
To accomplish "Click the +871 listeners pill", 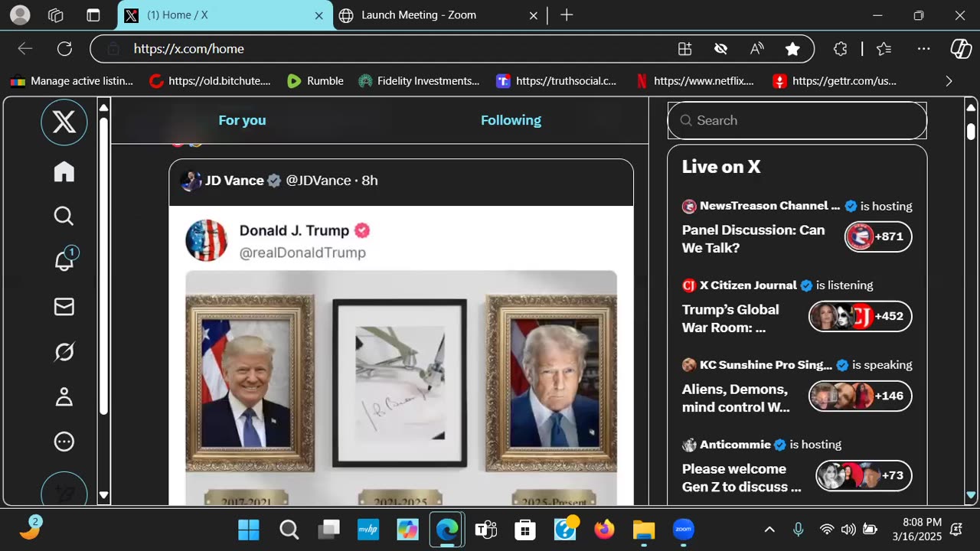I will coord(878,236).
